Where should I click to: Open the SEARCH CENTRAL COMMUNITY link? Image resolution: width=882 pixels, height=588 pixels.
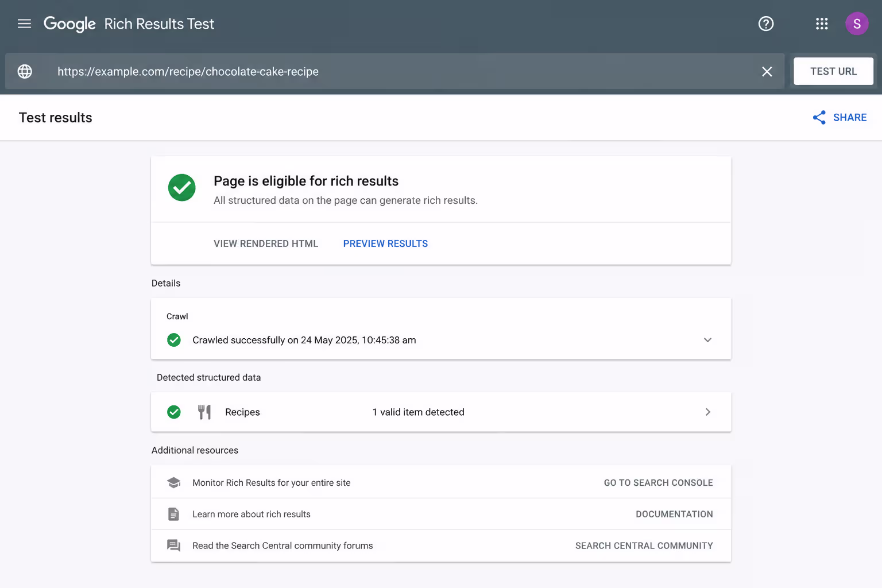(x=644, y=546)
